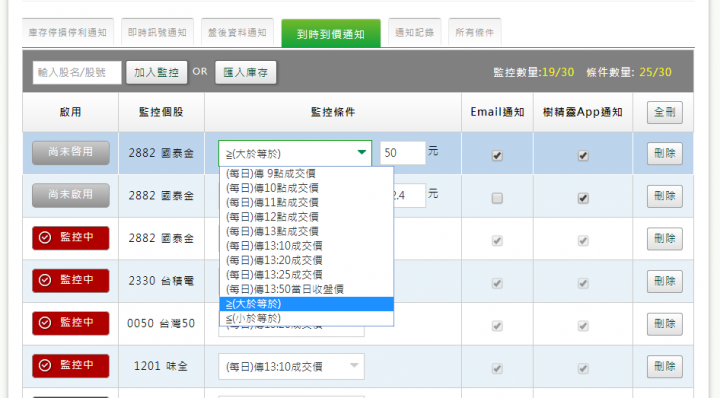The width and height of the screenshot is (720, 398).
Task: Select highlighted ≧(大於等於) option in list
Action: tap(306, 304)
